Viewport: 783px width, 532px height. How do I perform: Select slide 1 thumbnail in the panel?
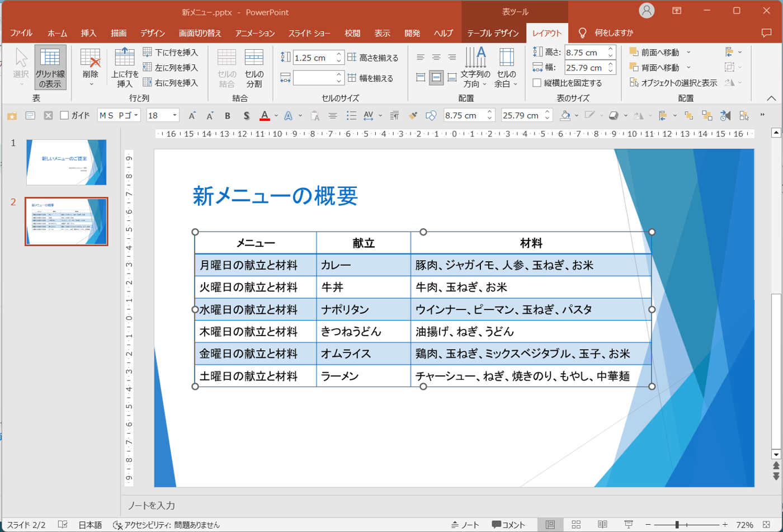[66, 162]
